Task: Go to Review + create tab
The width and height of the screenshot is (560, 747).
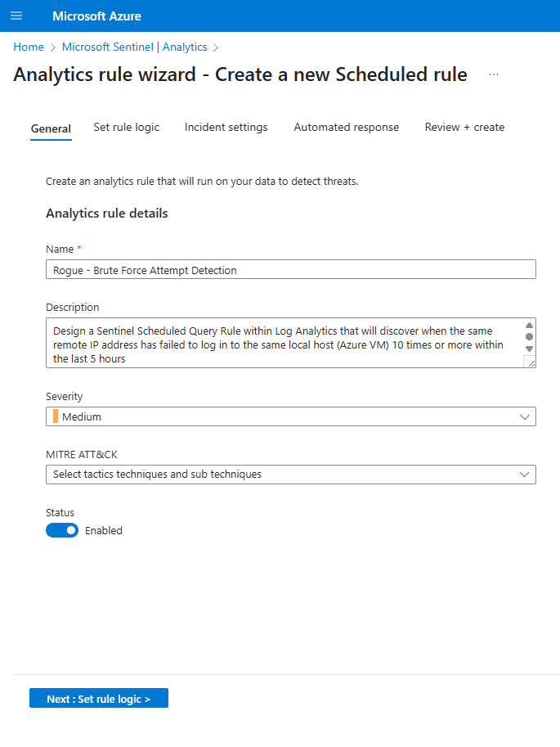Action: pyautogui.click(x=465, y=127)
